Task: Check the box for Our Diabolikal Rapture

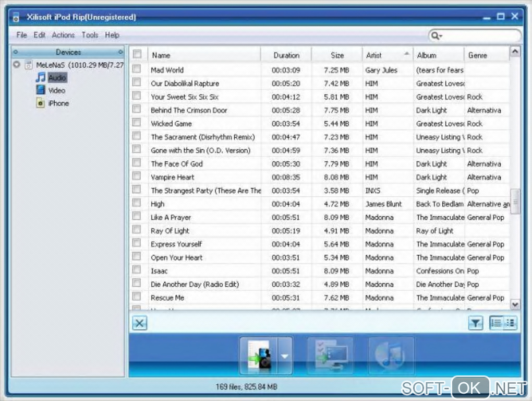Action: tap(137, 82)
